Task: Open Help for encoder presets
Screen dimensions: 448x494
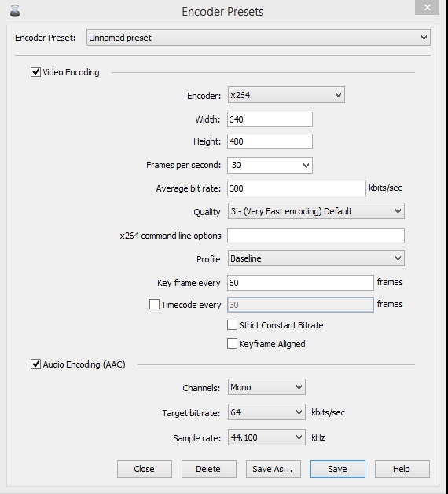Action: [x=402, y=469]
